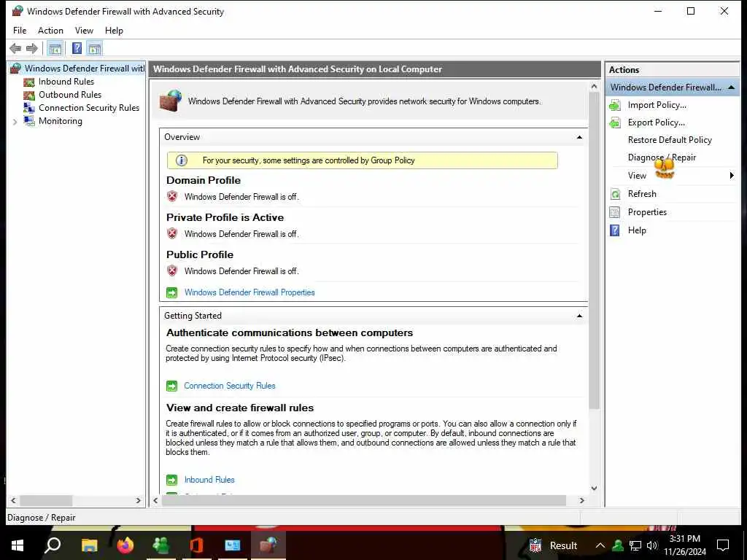This screenshot has height=560, width=747.
Task: Open the Action menu
Action: click(x=50, y=31)
